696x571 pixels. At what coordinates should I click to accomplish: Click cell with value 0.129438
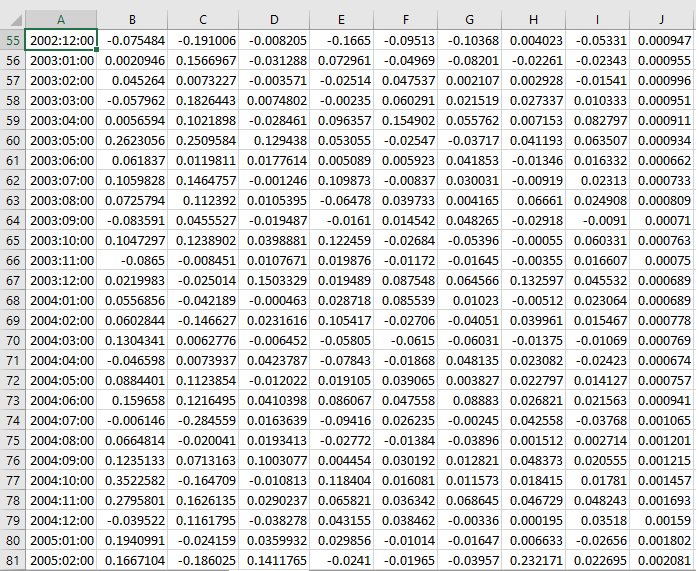point(274,140)
